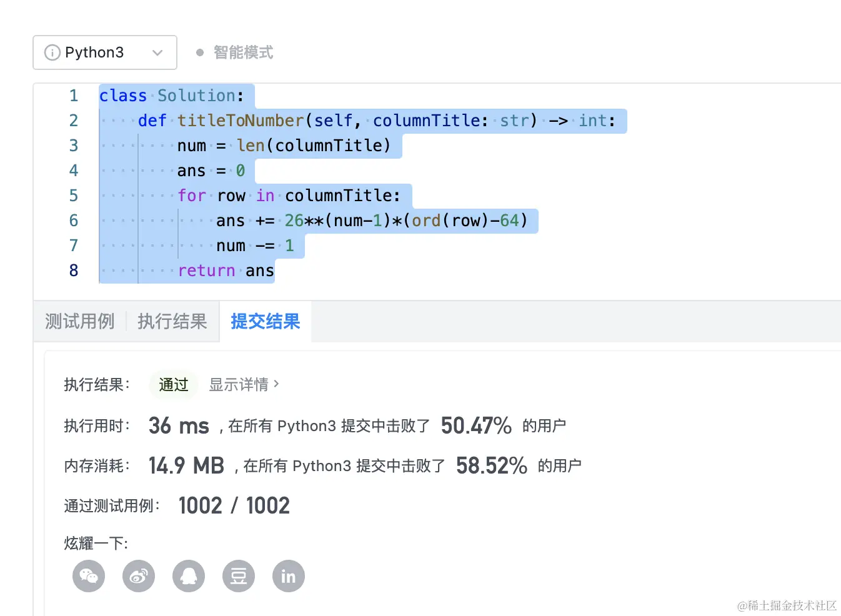Share result via Weibo icon

click(139, 576)
